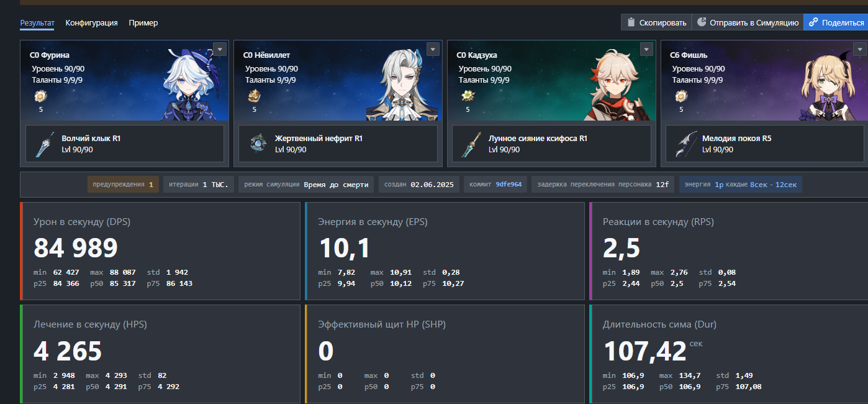Click the DPS min value 62 427
Screen dimensions: 868x404
click(66, 272)
